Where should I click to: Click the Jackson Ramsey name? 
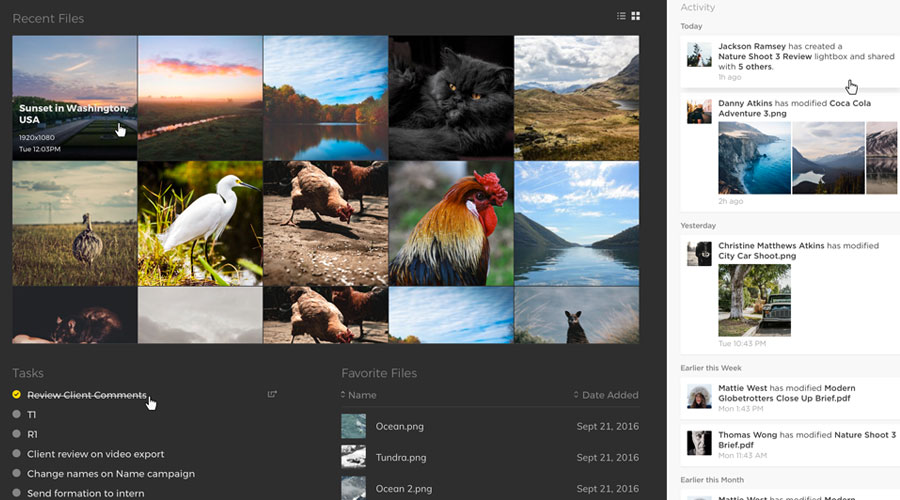(752, 46)
